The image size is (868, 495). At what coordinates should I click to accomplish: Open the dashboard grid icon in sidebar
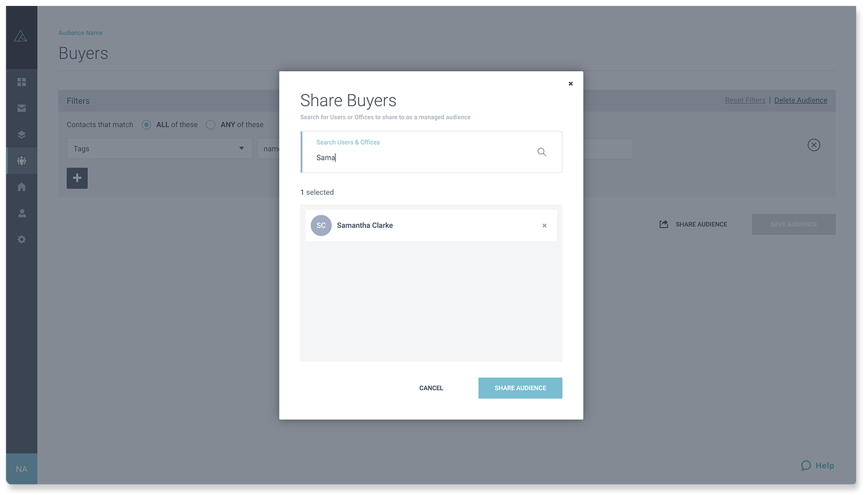point(21,82)
